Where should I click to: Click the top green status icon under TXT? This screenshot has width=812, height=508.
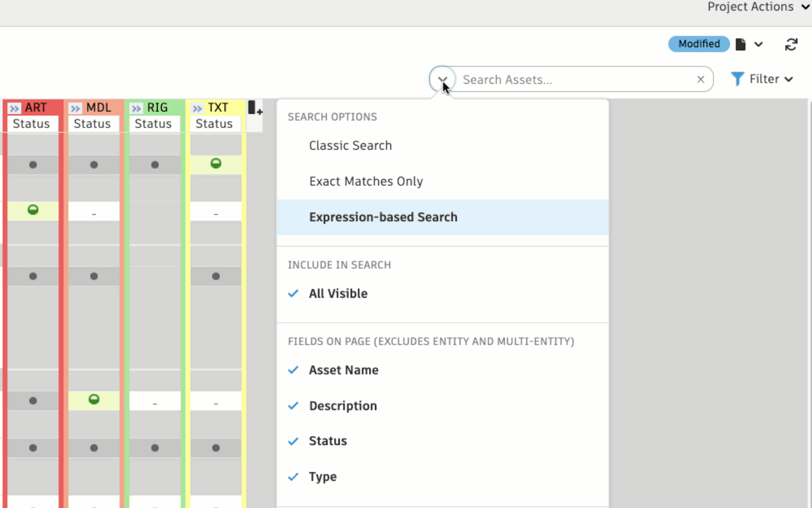coord(216,163)
